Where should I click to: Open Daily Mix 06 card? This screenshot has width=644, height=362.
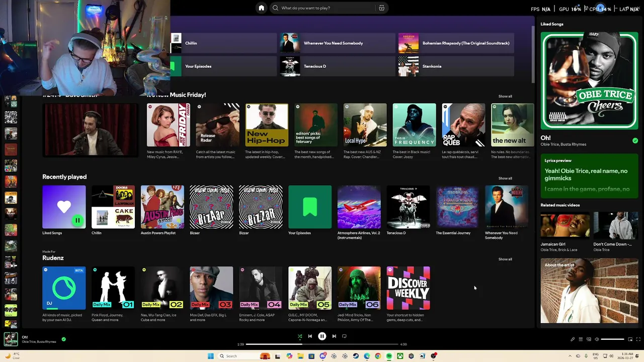[x=359, y=288]
